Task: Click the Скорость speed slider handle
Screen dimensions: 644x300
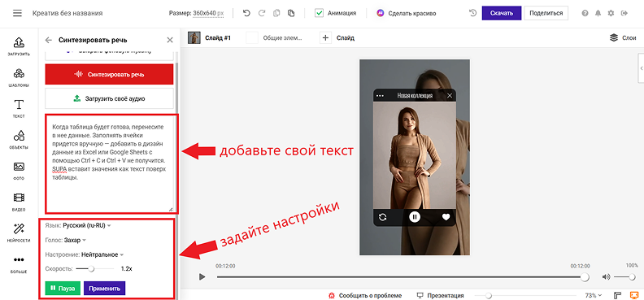Action: coord(92,269)
